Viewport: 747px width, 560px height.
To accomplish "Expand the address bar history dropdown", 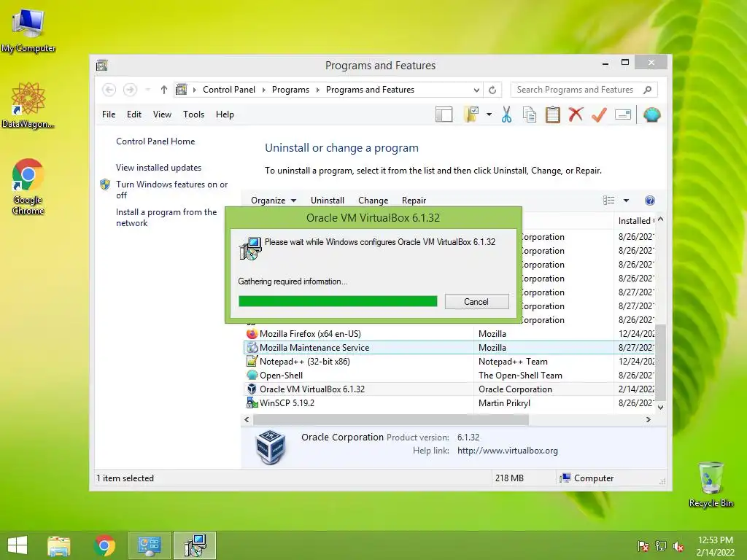I will click(x=476, y=90).
